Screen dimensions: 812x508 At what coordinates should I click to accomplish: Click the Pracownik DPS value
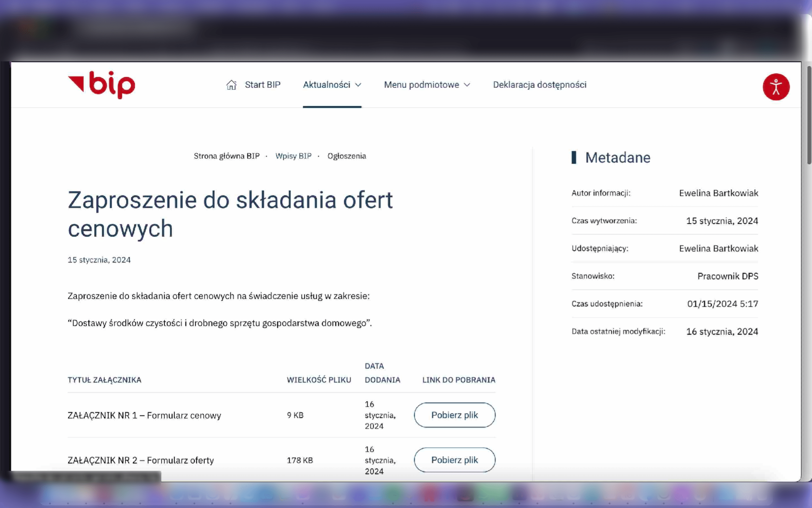(x=728, y=276)
